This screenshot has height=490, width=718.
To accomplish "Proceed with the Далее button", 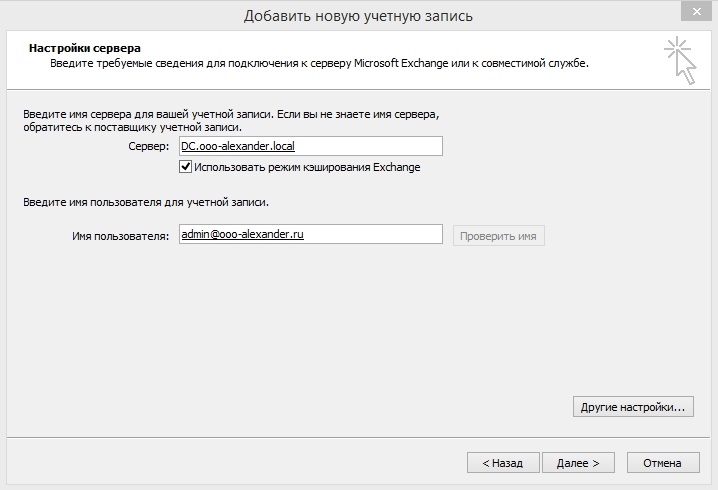I will point(578,463).
